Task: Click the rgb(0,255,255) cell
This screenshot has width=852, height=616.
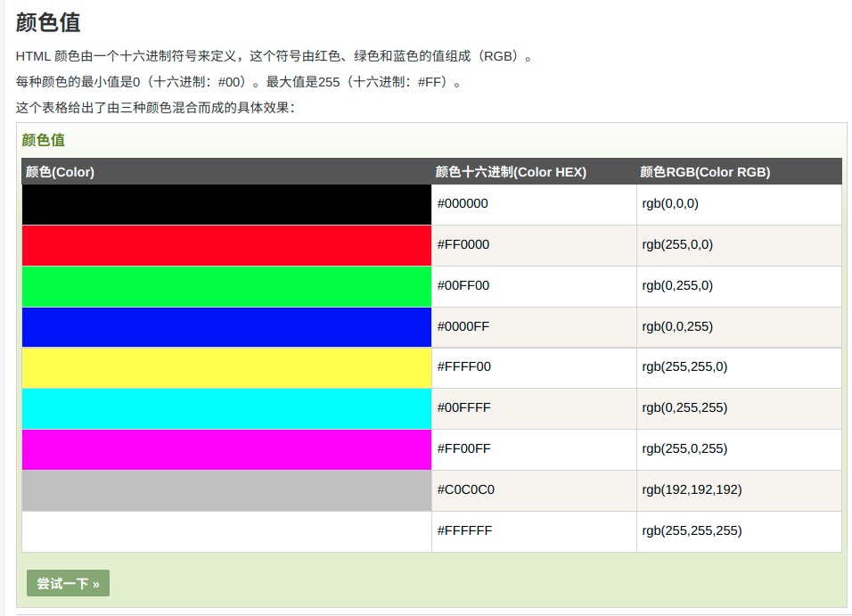Action: pos(739,409)
